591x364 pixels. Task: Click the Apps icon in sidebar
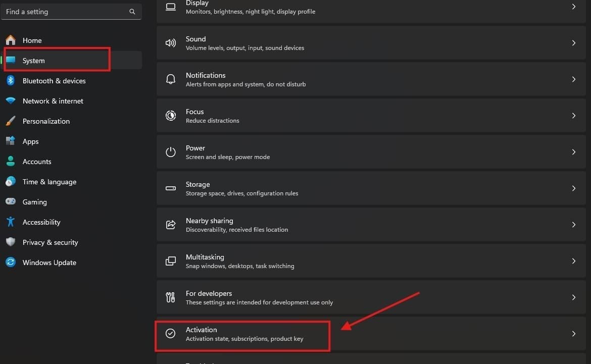point(11,141)
